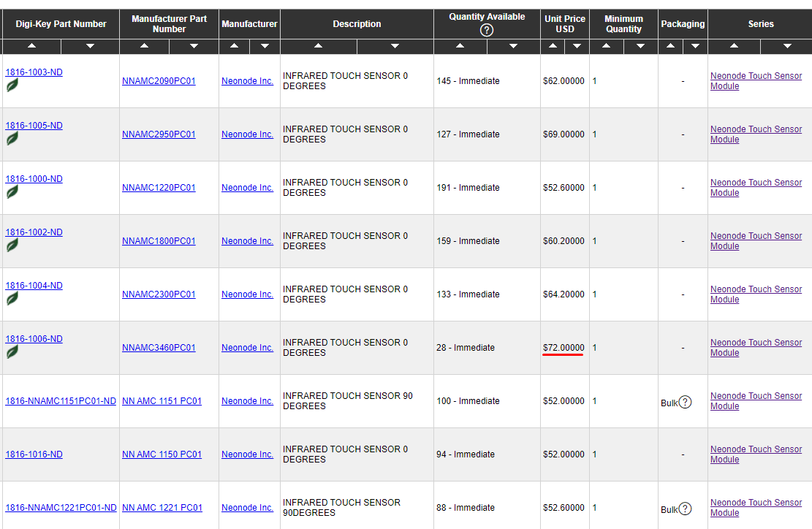Select the $62.00000 unit price cell
Image resolution: width=812 pixels, height=529 pixels.
(564, 81)
